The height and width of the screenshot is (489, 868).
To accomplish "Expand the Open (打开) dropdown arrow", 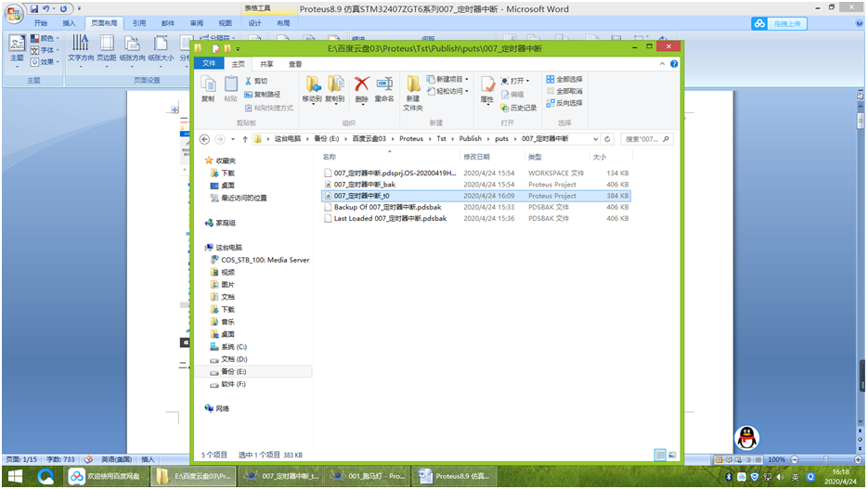I will (x=527, y=81).
